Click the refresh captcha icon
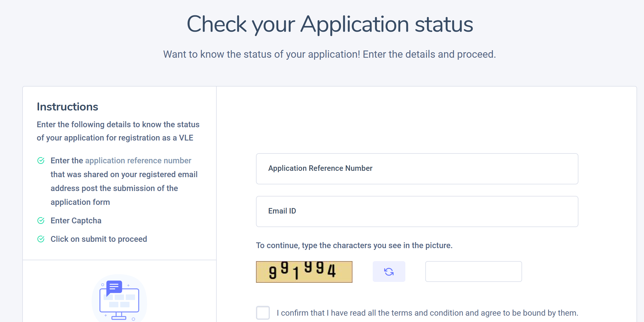This screenshot has width=644, height=322. pyautogui.click(x=389, y=272)
